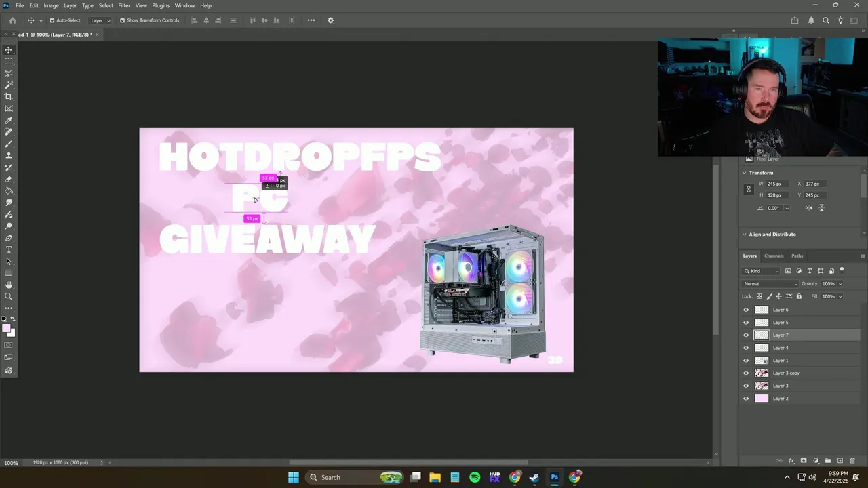Viewport: 868px width, 488px height.
Task: Hide Layer 6 with its eye icon
Action: tap(746, 310)
